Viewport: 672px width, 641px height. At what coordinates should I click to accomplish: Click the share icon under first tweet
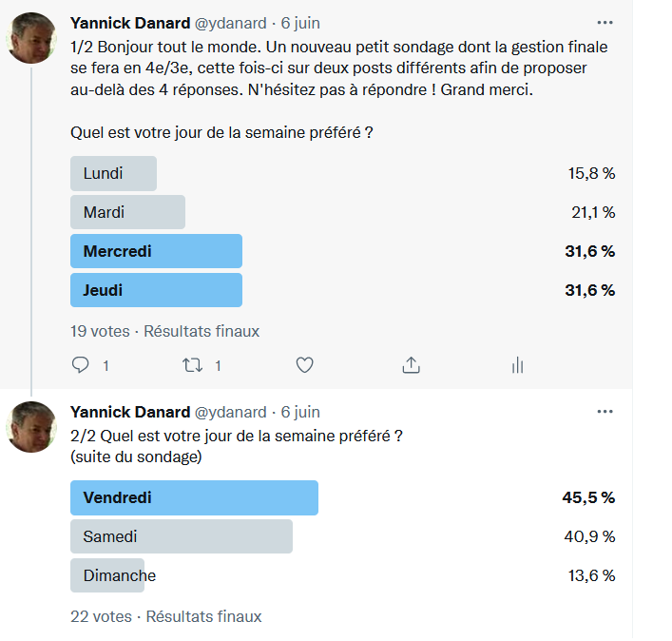[411, 365]
